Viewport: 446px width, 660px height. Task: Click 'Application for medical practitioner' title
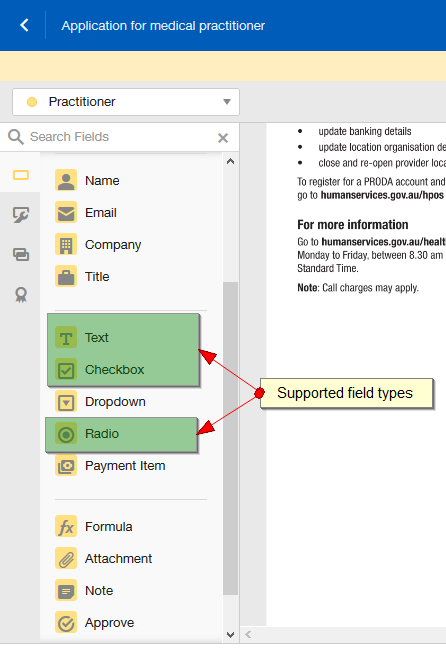(163, 26)
